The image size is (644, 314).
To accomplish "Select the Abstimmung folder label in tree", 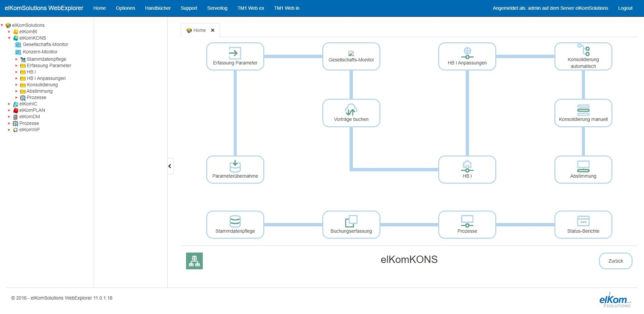I will point(40,91).
